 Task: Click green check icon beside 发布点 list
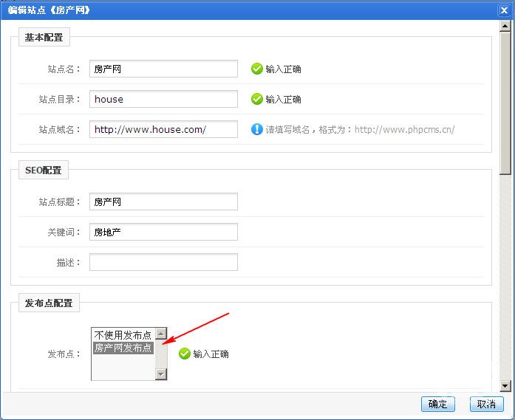click(x=184, y=354)
